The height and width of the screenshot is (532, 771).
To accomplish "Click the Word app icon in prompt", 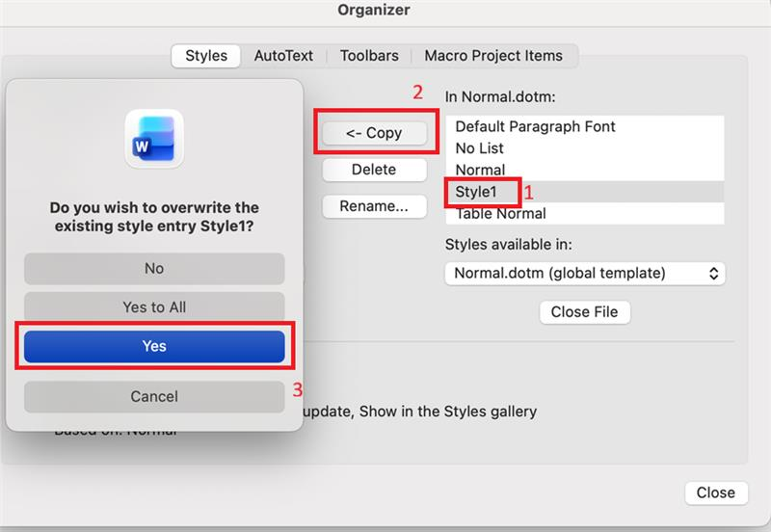I will [154, 139].
